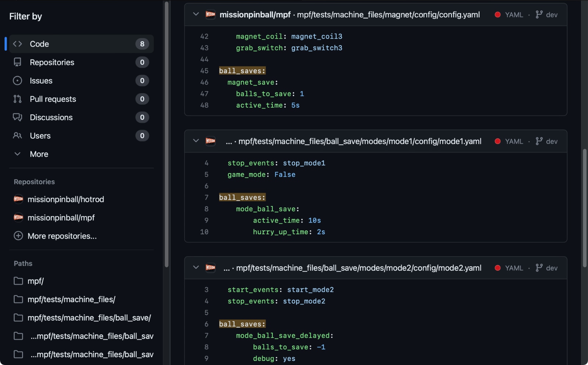The width and height of the screenshot is (588, 365).
Task: Filter by missionpinball/hotrod repository
Action: pos(65,199)
